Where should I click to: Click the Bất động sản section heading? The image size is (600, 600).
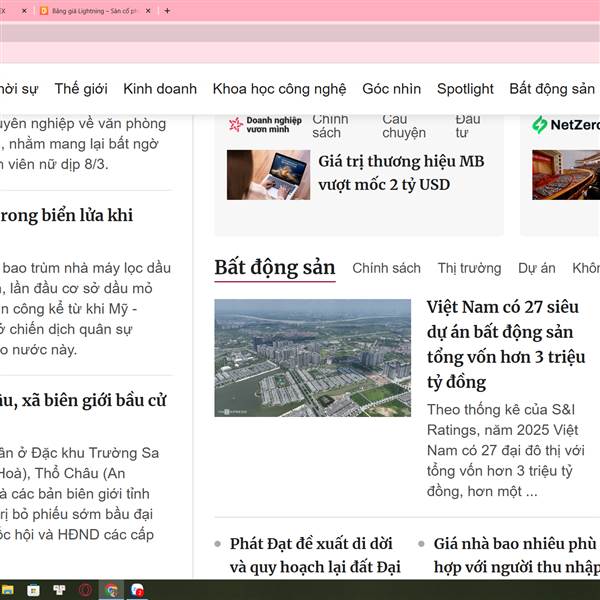pos(274,267)
